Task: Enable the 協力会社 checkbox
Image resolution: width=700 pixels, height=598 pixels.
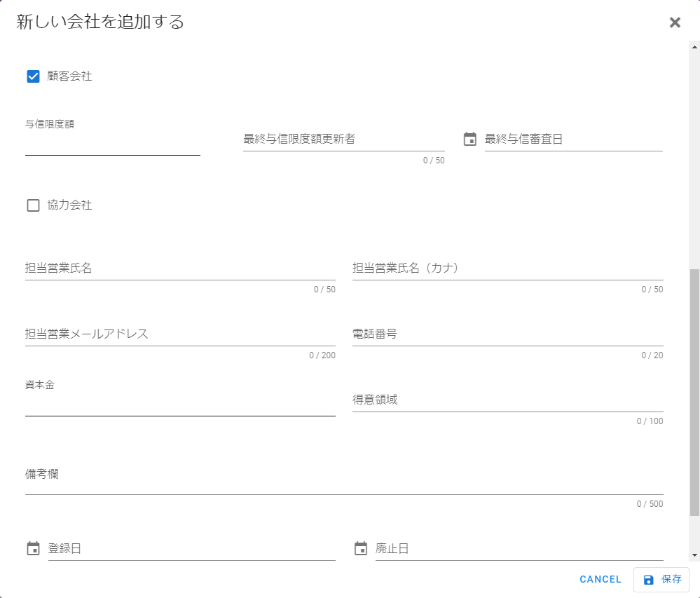Action: (x=32, y=205)
